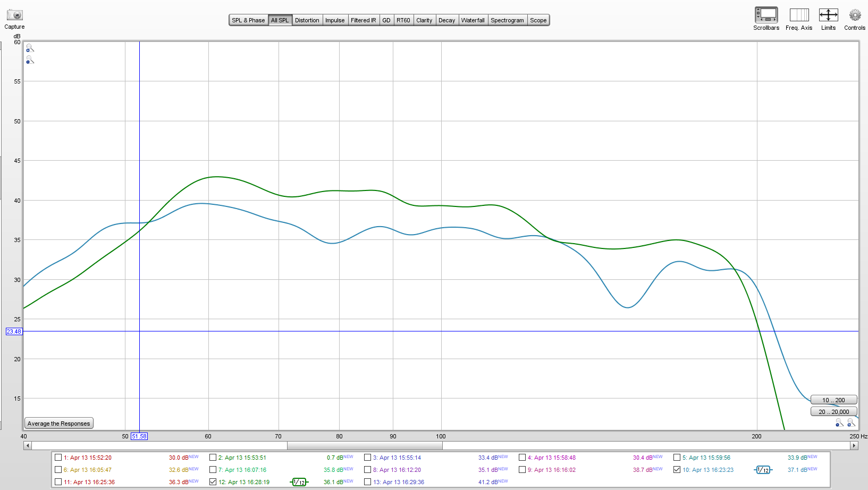Open the Controls gear icon
The image size is (868, 490).
pyautogui.click(x=855, y=15)
